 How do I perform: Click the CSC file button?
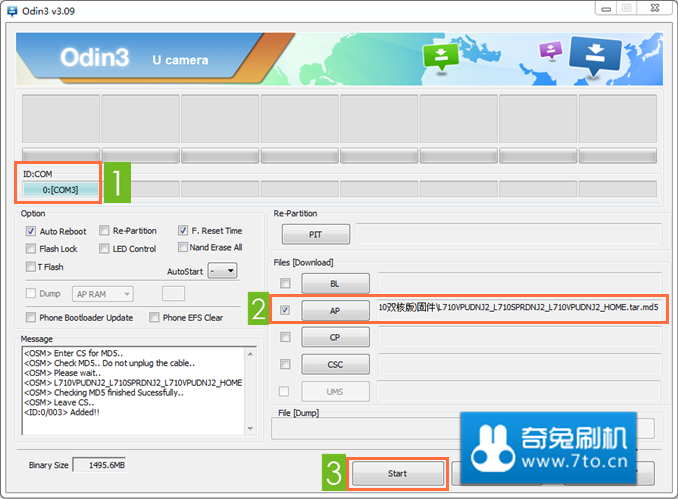[x=335, y=365]
